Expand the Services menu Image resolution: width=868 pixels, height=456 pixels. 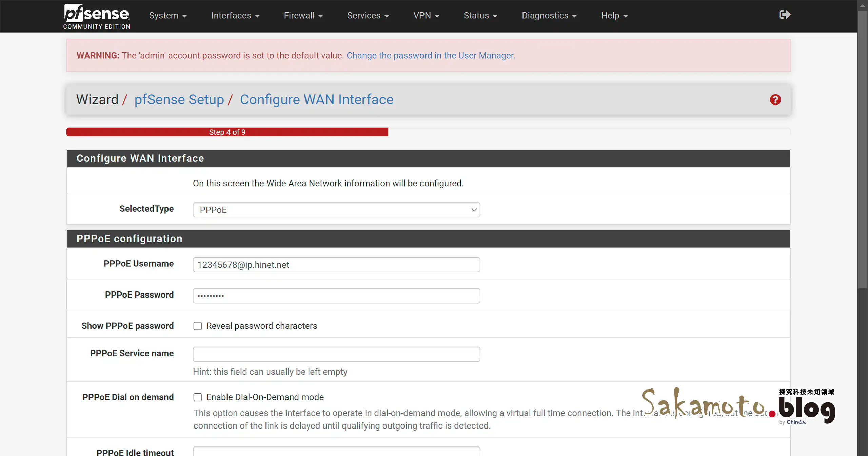pyautogui.click(x=368, y=15)
